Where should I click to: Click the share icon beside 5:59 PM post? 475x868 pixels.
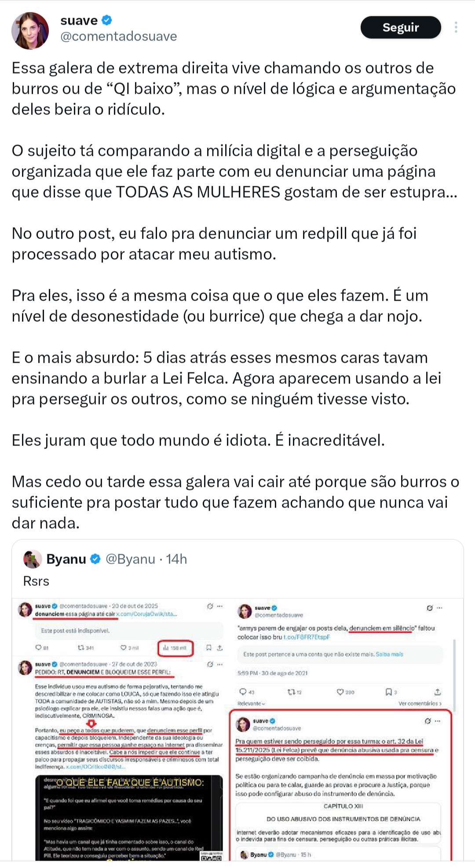[x=437, y=692]
